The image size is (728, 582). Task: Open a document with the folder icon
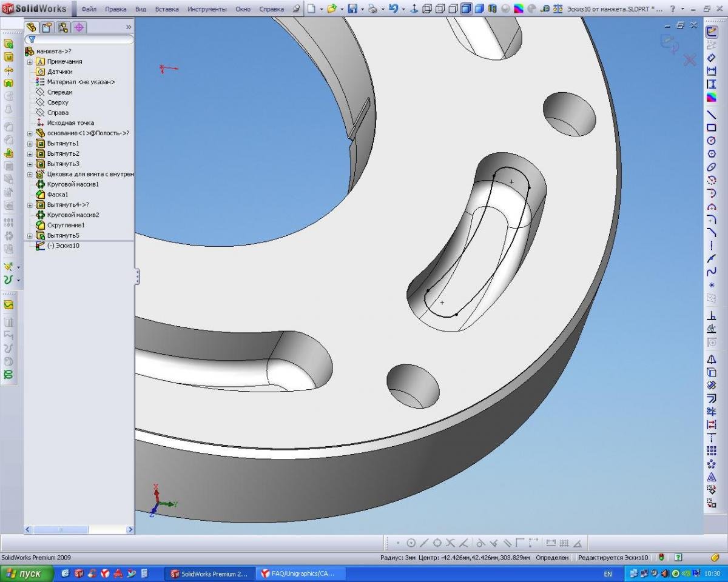click(331, 8)
